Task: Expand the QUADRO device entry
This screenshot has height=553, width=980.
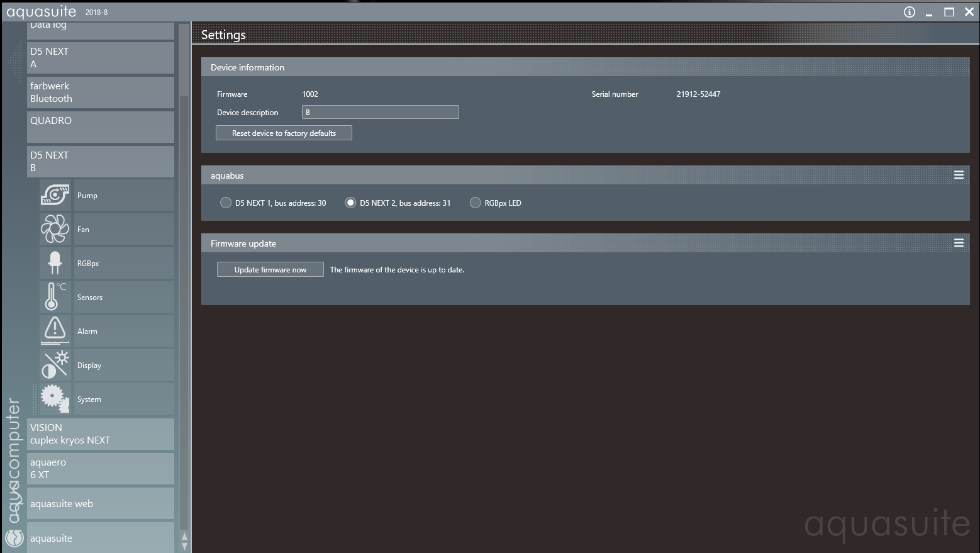Action: pyautogui.click(x=101, y=127)
